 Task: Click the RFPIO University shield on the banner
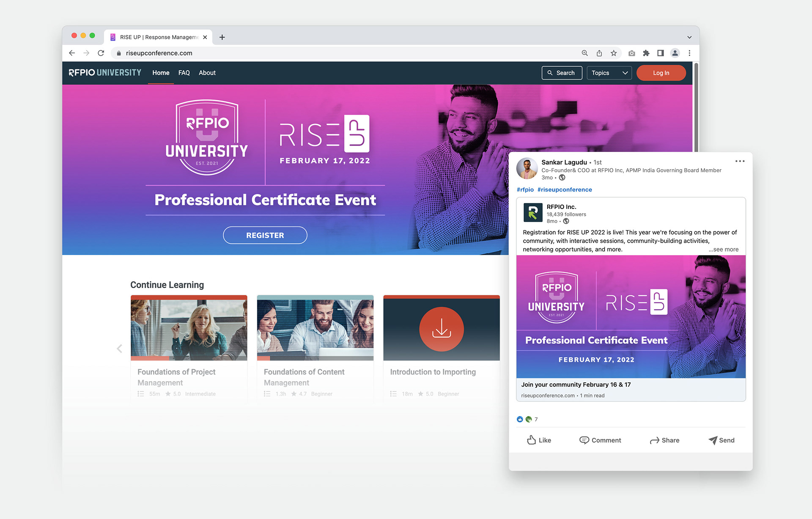[206, 137]
